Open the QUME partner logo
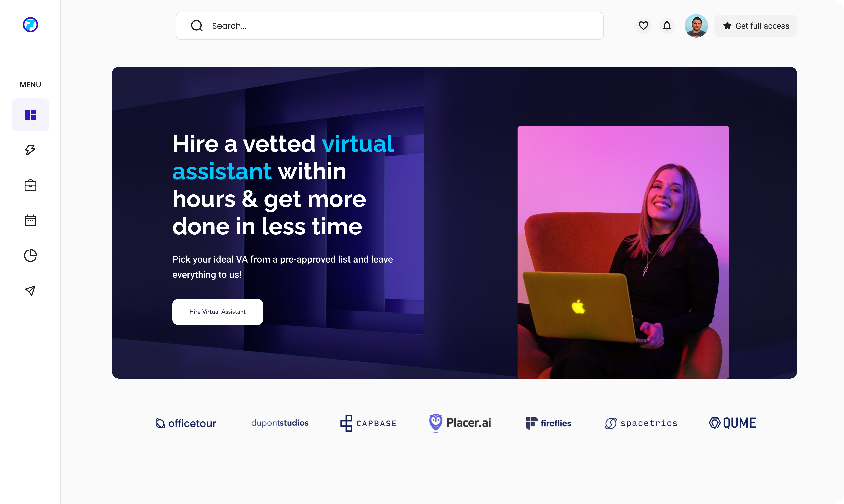 coord(732,423)
